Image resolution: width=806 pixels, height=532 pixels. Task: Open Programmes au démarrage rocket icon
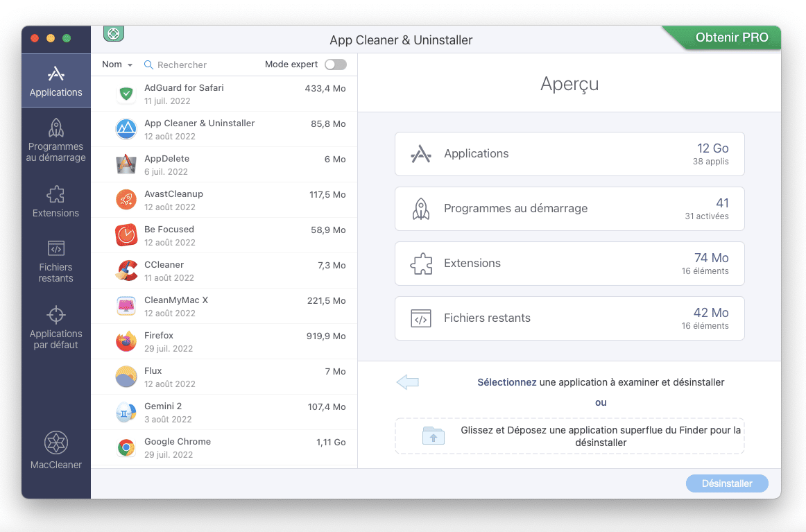coord(55,128)
